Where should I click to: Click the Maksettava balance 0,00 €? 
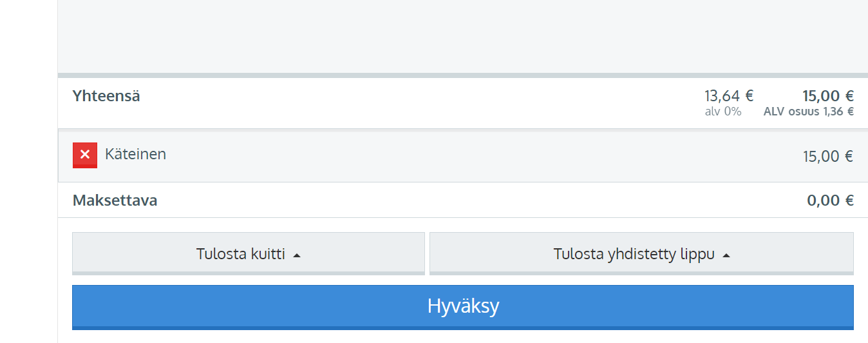830,201
